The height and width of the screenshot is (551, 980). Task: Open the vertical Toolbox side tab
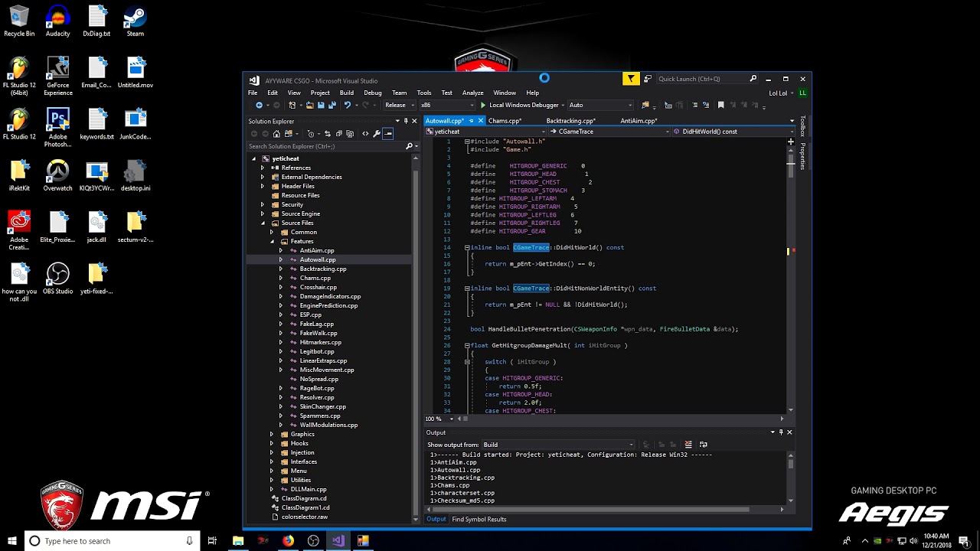pos(802,126)
